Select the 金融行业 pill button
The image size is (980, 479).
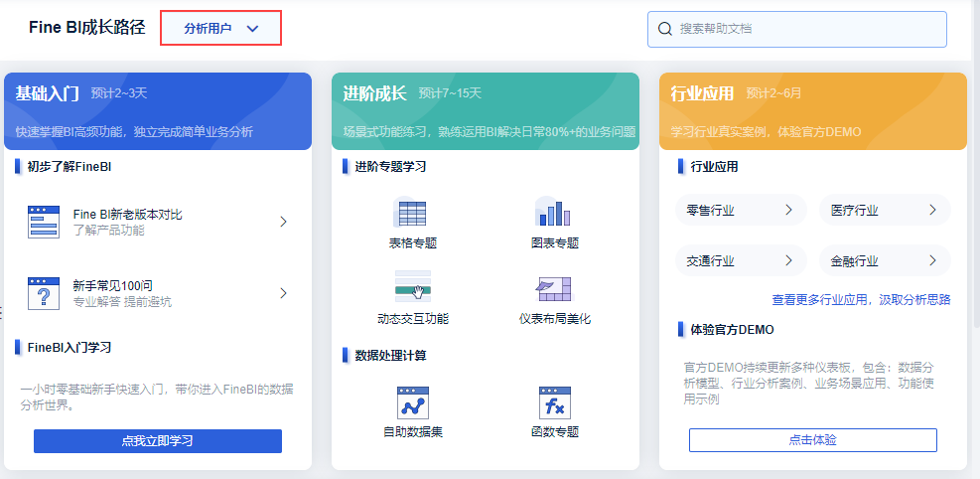(885, 260)
